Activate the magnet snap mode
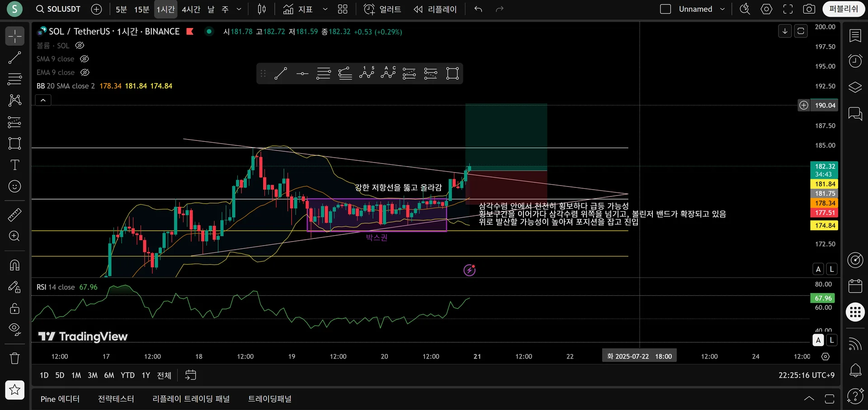The image size is (868, 410). tap(14, 265)
